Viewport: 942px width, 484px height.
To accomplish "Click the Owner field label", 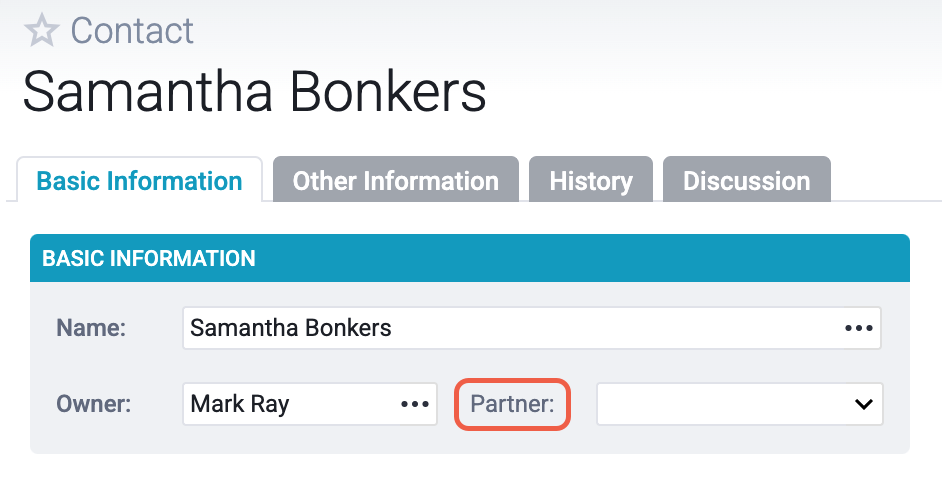I will [93, 404].
